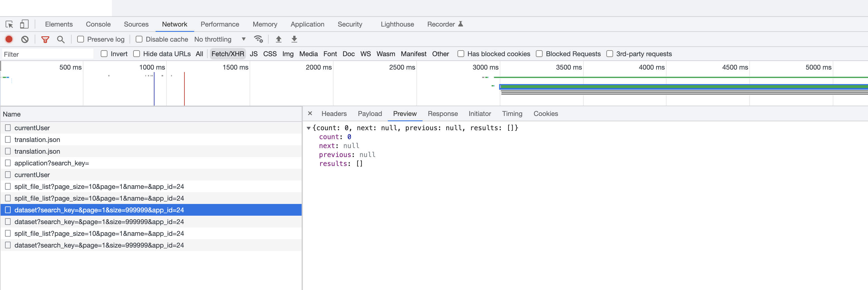Filter requests by Media
The height and width of the screenshot is (290, 868).
tap(308, 54)
